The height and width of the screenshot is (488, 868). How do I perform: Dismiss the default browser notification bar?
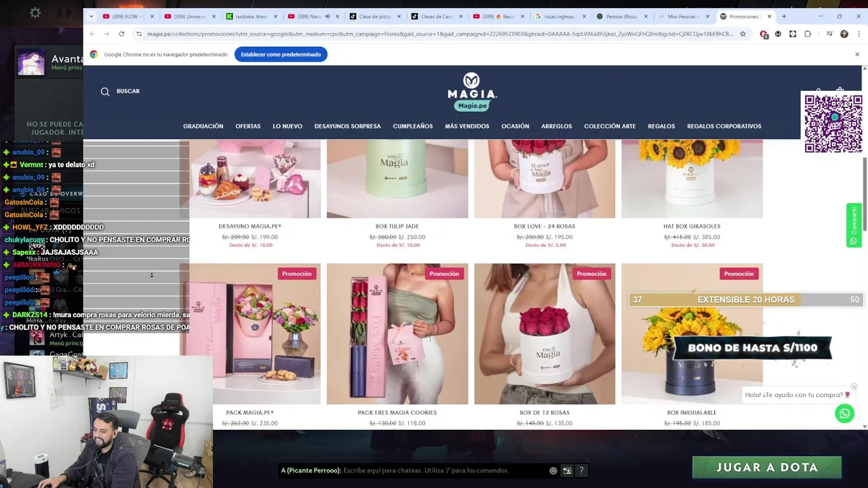tap(857, 54)
